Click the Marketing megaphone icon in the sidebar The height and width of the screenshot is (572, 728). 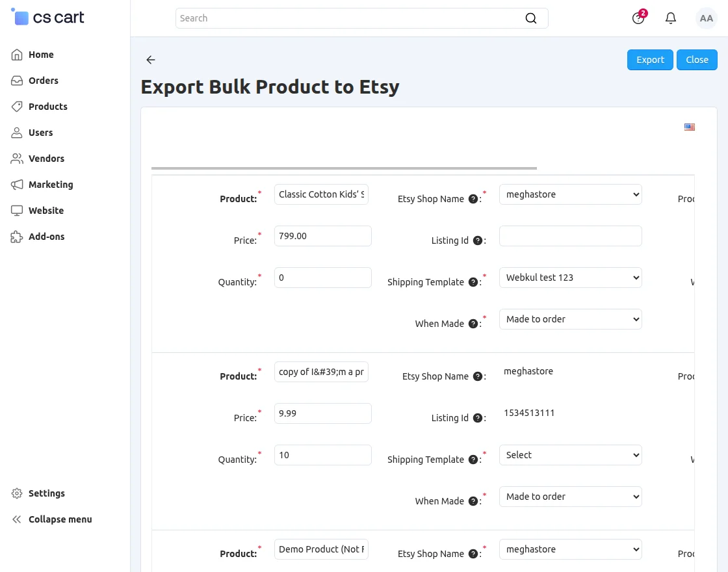[17, 185]
